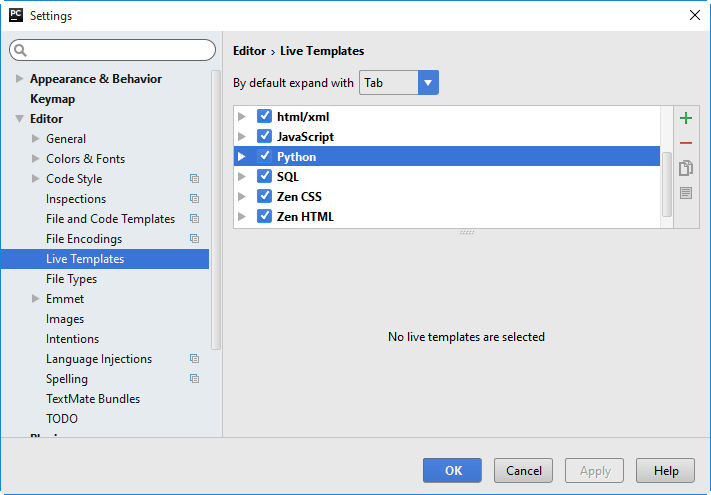This screenshot has width=711, height=495.
Task: Expand the SQL template group
Action: click(241, 177)
